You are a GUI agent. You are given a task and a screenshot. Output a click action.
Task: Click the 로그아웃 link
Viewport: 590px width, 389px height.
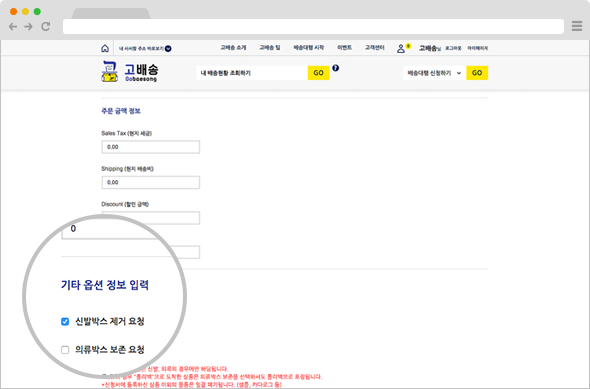(x=453, y=48)
